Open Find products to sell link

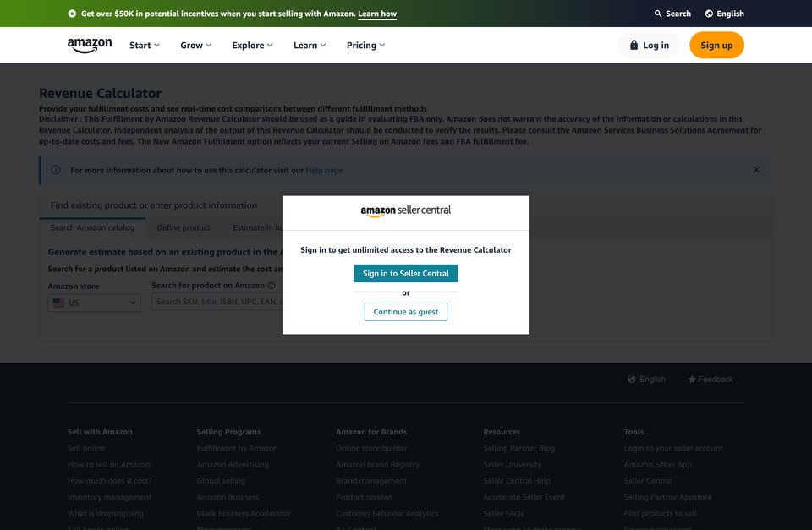pos(660,513)
